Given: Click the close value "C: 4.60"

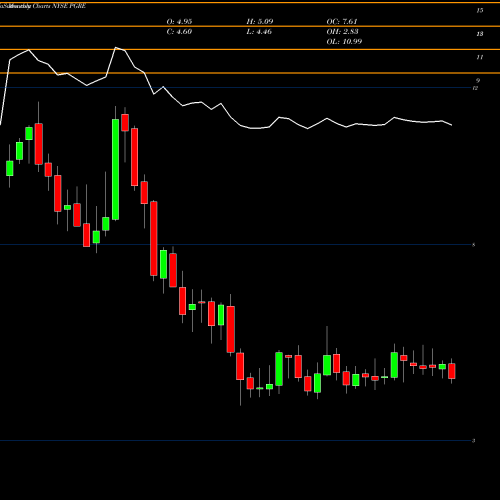Looking at the screenshot, I should (x=179, y=32).
